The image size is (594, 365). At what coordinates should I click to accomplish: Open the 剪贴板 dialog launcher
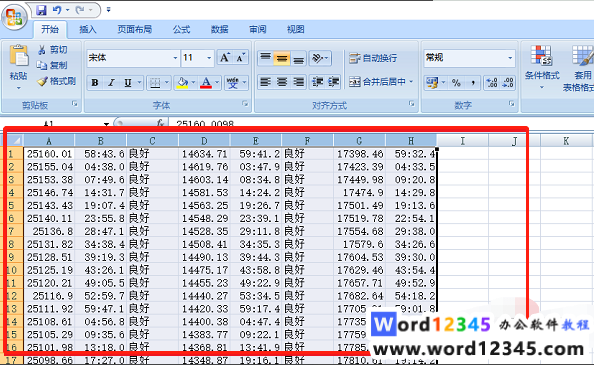click(x=75, y=104)
